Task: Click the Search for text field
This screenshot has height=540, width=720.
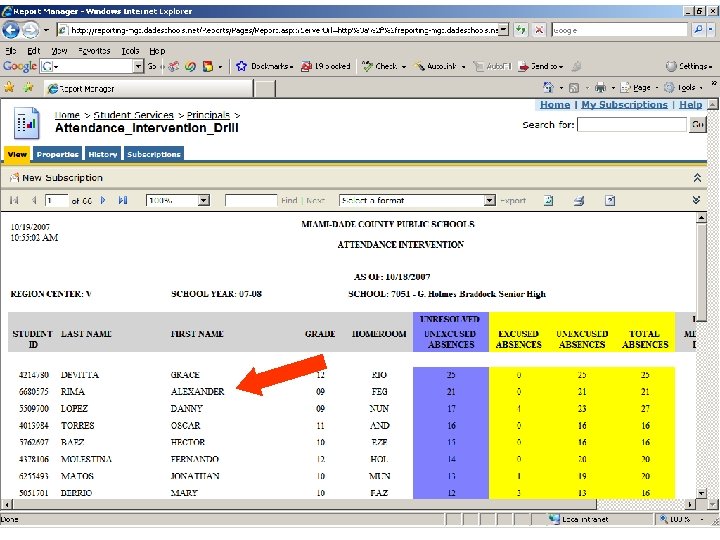Action: [631, 125]
